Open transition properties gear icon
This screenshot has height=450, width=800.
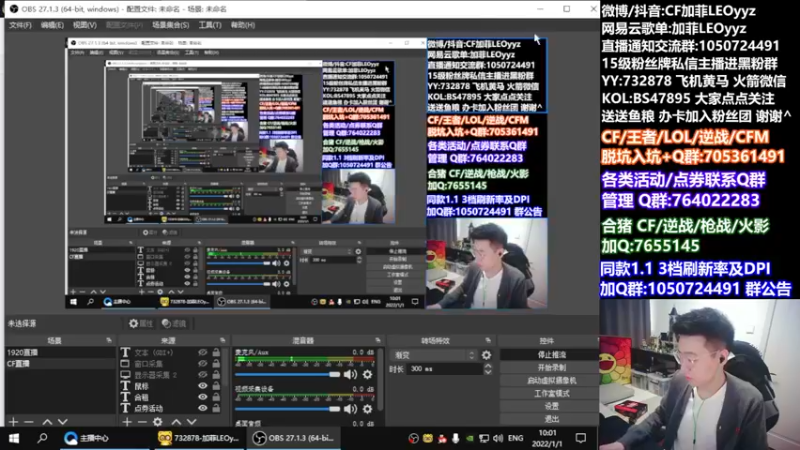coord(487,355)
